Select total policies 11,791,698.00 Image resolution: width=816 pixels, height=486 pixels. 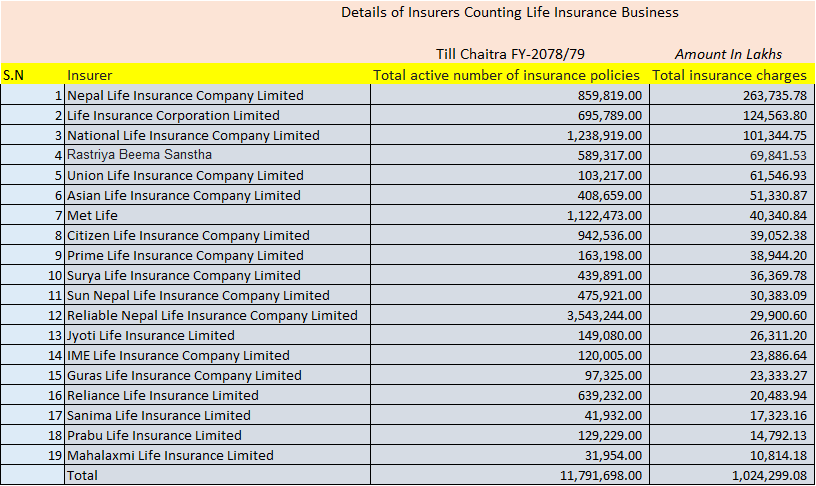click(601, 476)
